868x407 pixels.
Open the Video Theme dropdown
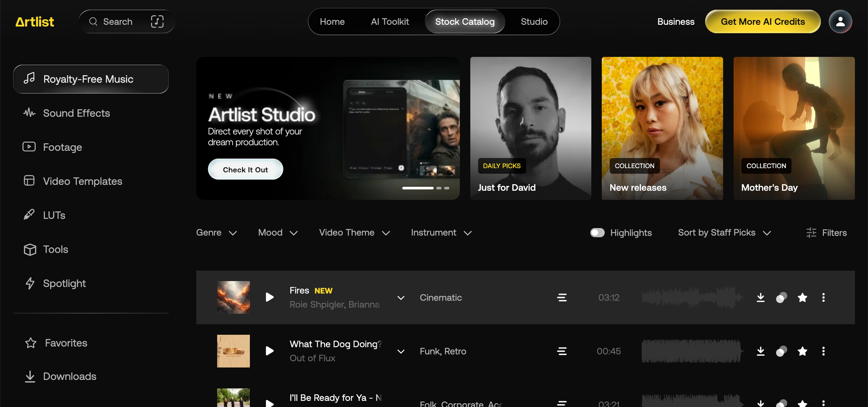[355, 233]
